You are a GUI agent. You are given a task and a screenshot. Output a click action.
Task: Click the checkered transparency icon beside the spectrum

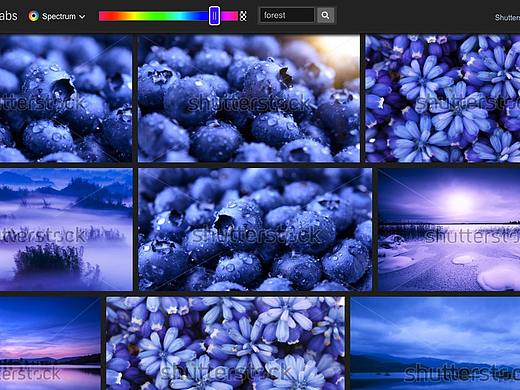click(244, 16)
